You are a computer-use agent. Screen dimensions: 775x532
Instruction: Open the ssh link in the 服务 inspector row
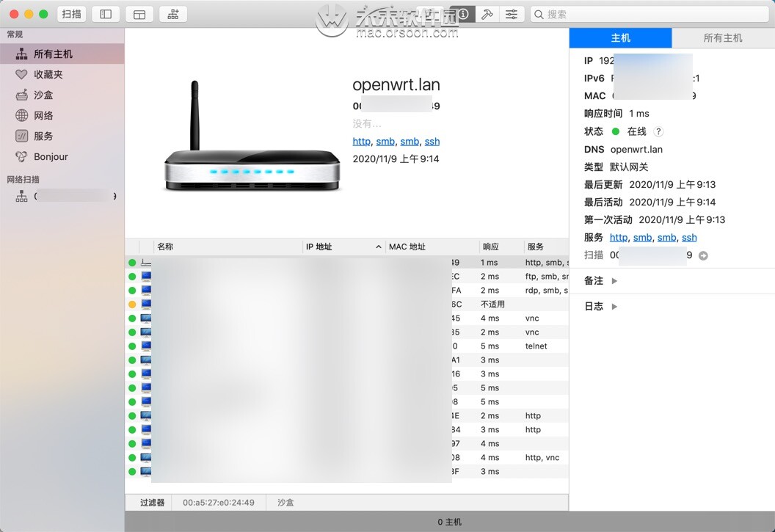(x=689, y=238)
